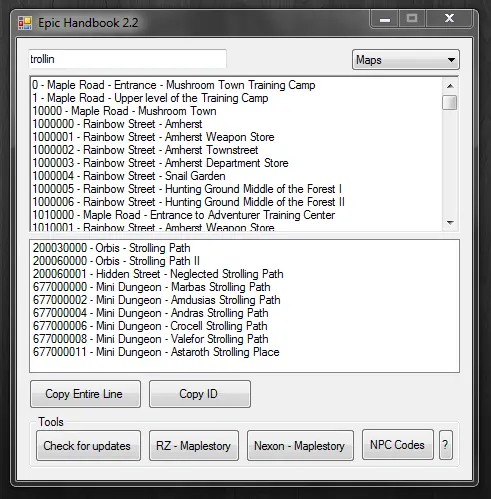Click the upper list scroll down arrow
This screenshot has width=491, height=499.
(x=450, y=223)
